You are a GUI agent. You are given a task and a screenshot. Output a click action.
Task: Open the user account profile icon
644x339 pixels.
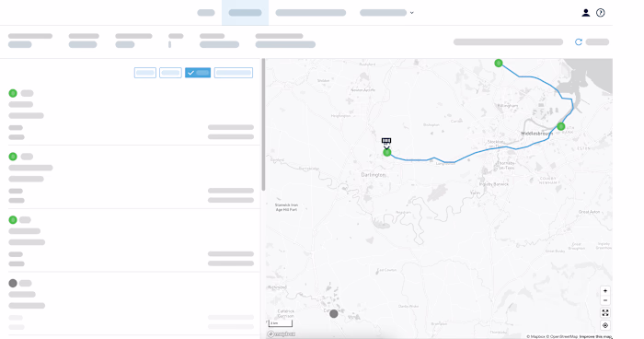pos(586,13)
